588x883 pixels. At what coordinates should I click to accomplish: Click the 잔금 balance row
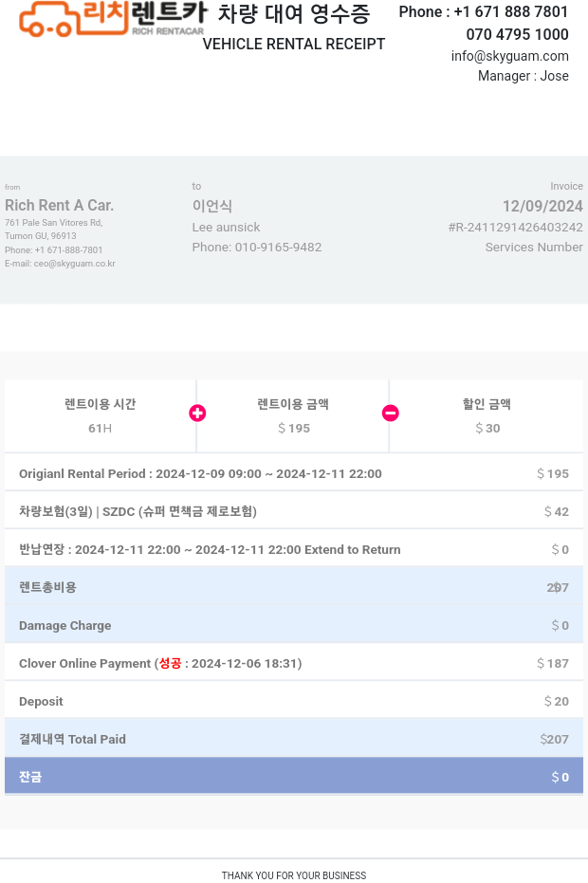[293, 777]
